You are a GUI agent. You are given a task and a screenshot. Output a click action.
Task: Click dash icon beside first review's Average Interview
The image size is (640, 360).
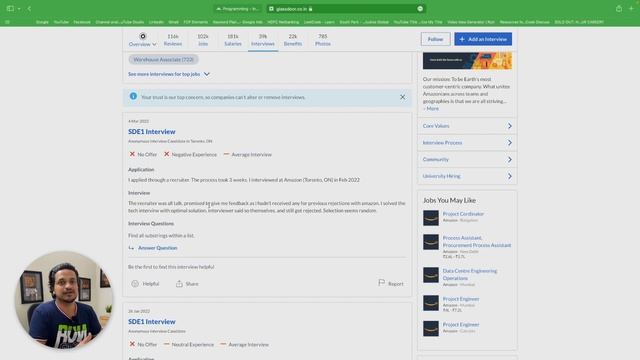pos(226,154)
